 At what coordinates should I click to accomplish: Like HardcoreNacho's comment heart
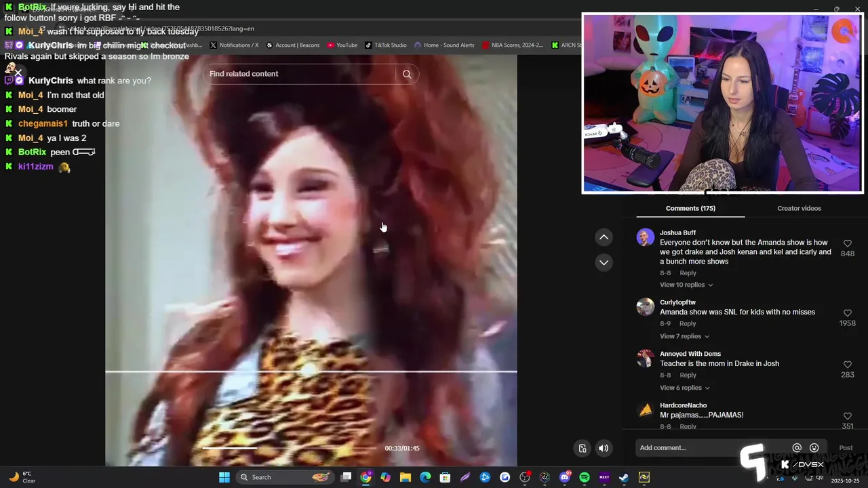(847, 416)
